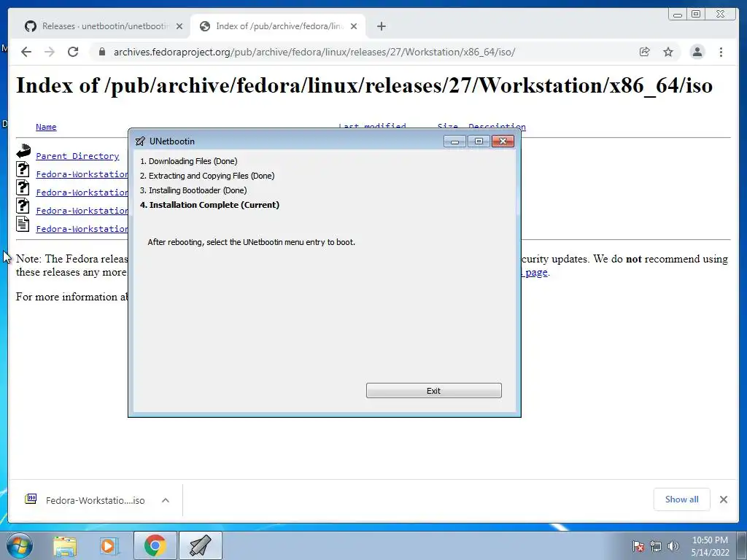This screenshot has height=560, width=747.
Task: Open Chrome profile avatar menu
Action: [697, 52]
